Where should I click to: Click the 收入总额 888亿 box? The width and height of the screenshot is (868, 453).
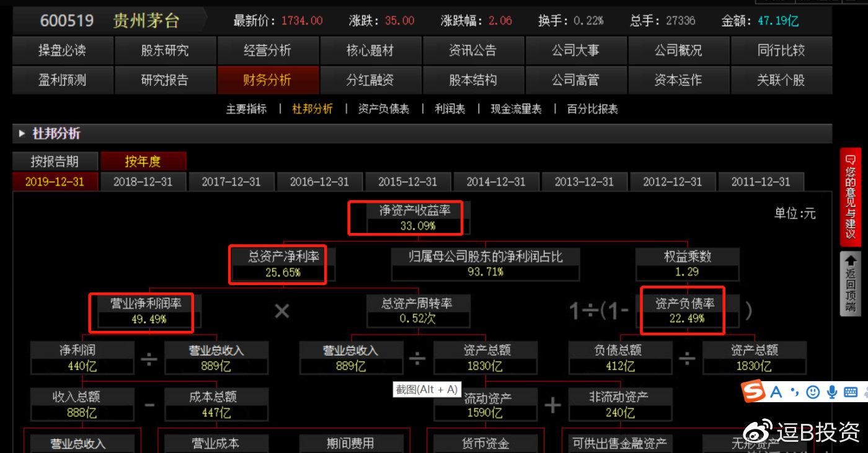(x=82, y=405)
